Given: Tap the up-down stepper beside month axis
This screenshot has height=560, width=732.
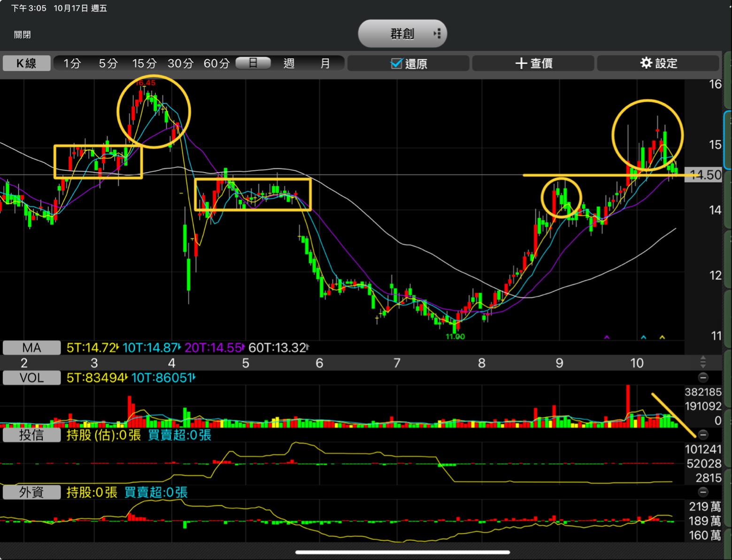Looking at the screenshot, I should click(703, 362).
